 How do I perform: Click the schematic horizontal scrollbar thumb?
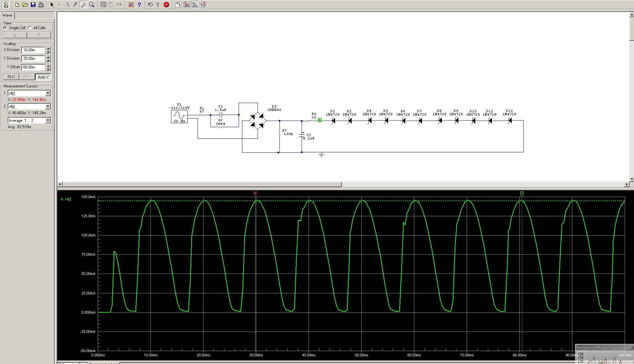(x=202, y=184)
